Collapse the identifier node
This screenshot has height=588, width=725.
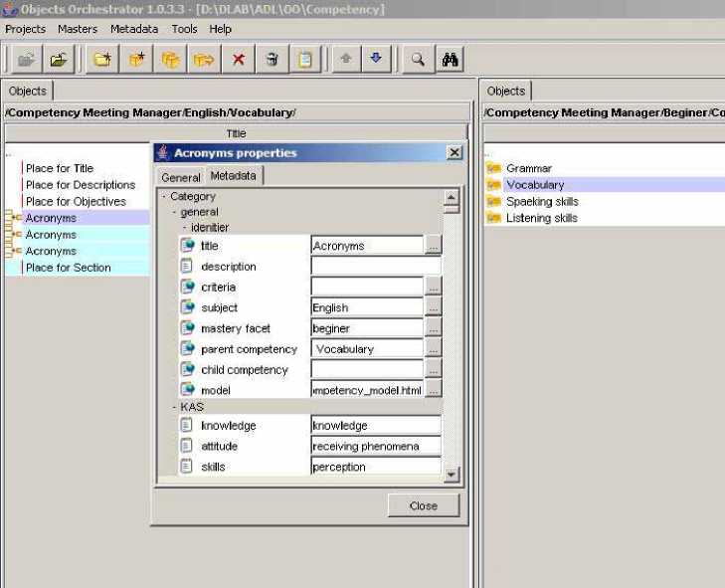pyautogui.click(x=185, y=227)
